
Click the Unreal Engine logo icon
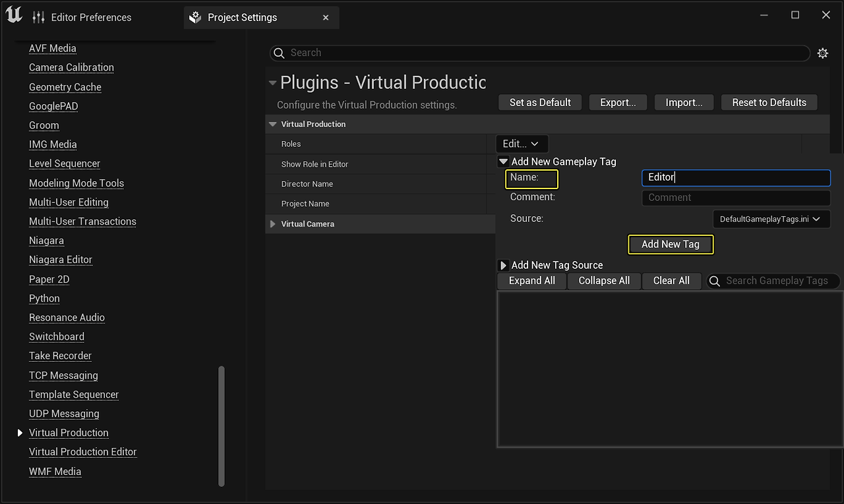[14, 15]
